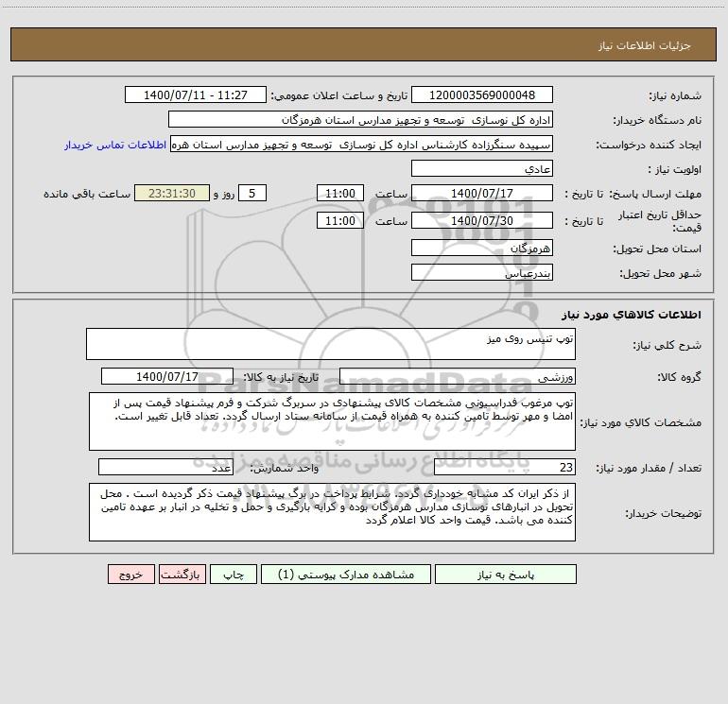Select the شماره نیاز field 1200003569000048

pos(482,94)
